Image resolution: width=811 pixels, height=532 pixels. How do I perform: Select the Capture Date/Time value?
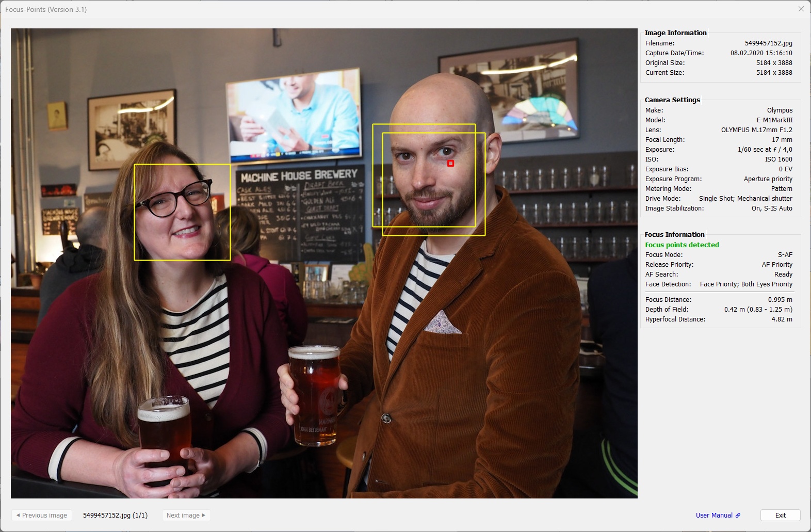pyautogui.click(x=761, y=53)
